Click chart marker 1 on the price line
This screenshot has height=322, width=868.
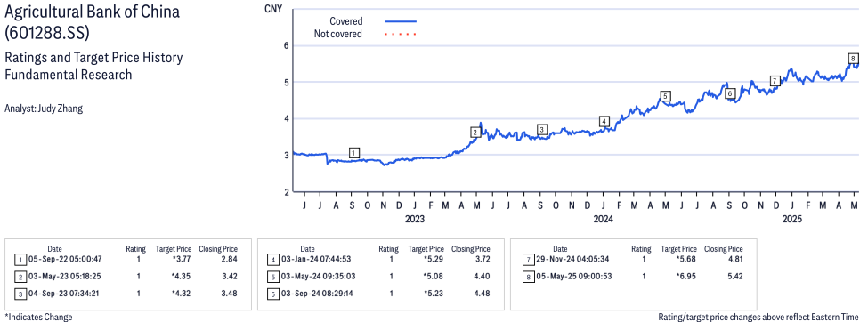pyautogui.click(x=355, y=153)
